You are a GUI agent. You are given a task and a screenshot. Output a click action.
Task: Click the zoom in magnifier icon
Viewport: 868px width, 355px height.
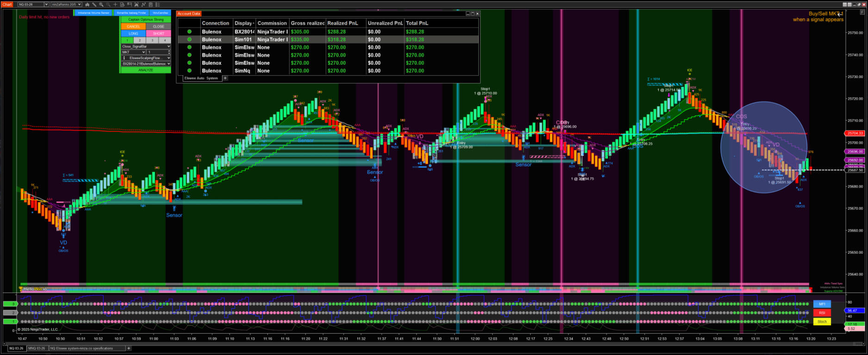[101, 5]
